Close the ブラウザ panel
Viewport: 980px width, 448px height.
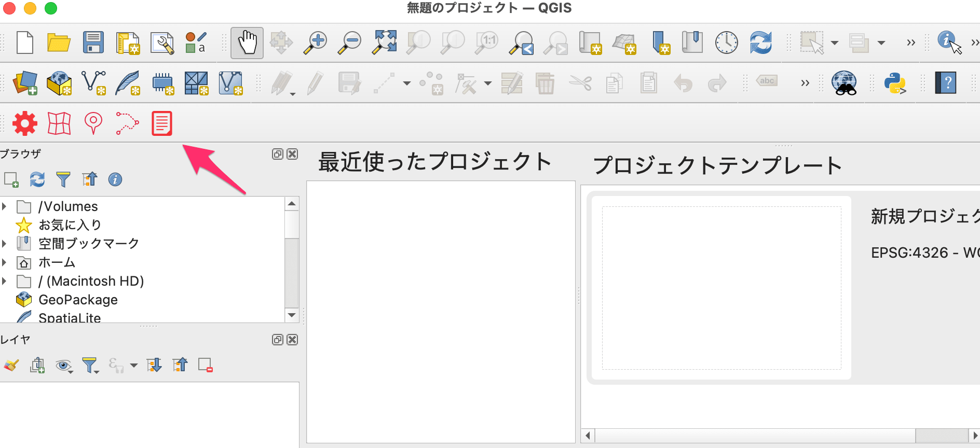(x=293, y=154)
